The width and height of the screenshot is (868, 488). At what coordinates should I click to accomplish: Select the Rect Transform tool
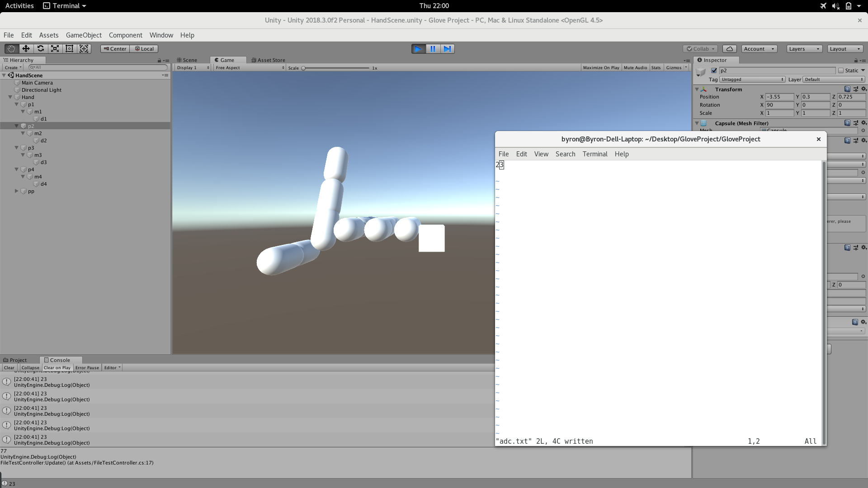tap(69, 49)
